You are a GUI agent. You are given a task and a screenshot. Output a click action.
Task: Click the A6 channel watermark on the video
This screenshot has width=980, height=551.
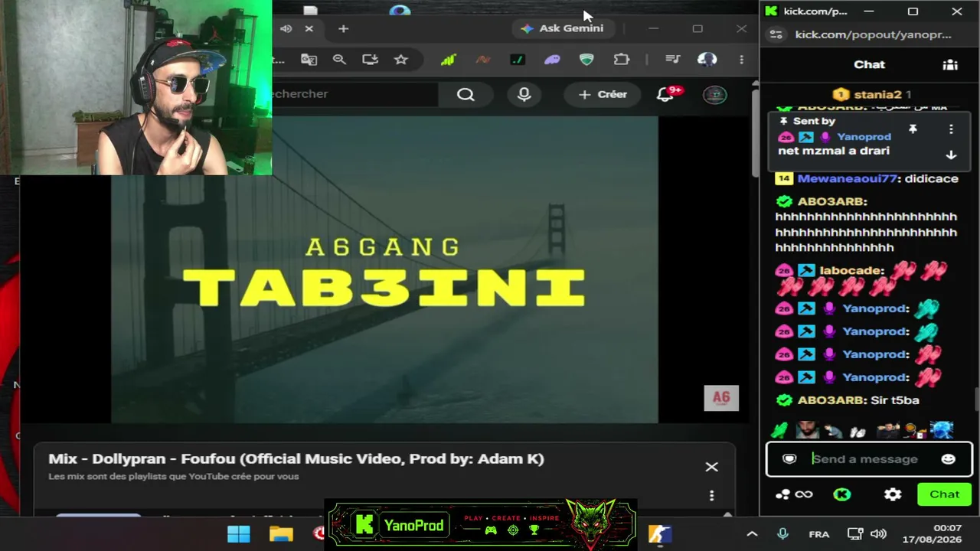tap(721, 398)
